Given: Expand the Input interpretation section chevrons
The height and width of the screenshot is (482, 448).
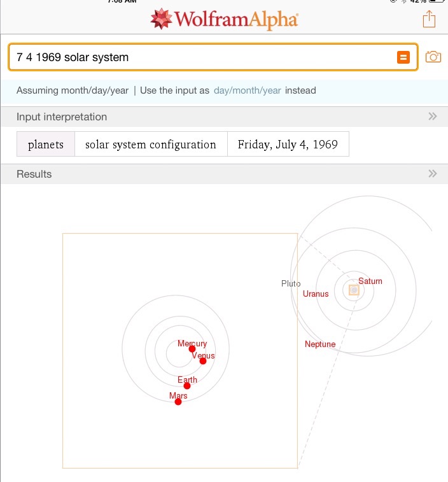Looking at the screenshot, I should [432, 117].
